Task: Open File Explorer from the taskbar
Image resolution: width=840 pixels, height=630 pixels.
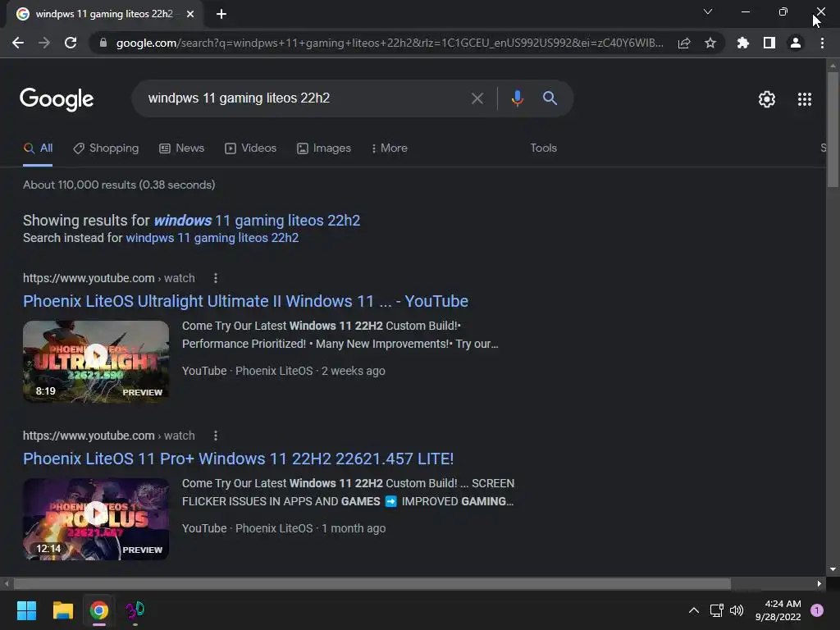Action: (62, 610)
